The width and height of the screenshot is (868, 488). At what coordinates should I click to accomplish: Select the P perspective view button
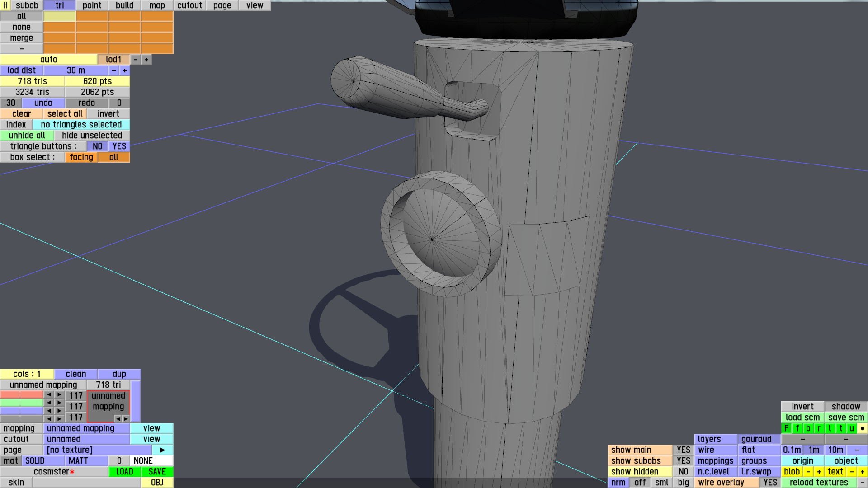786,428
